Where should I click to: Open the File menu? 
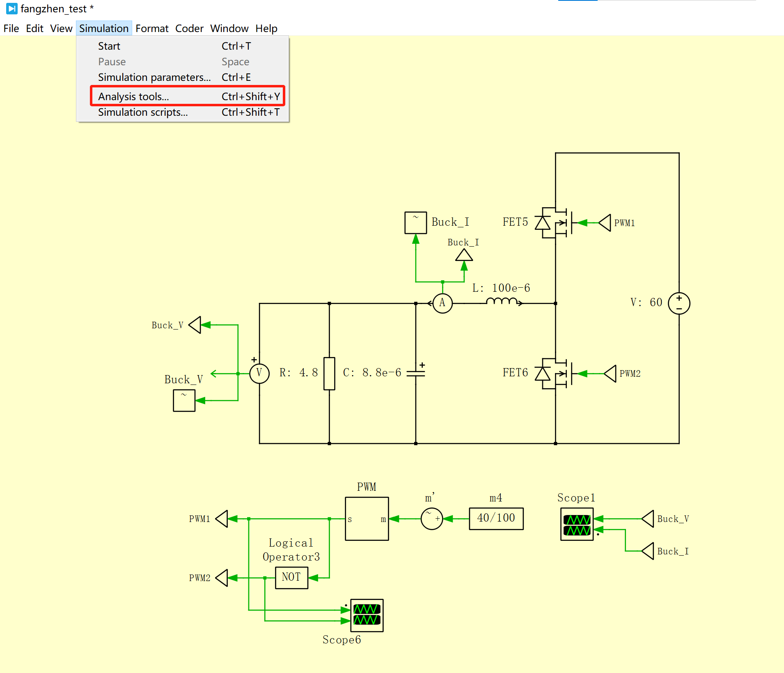pos(11,28)
